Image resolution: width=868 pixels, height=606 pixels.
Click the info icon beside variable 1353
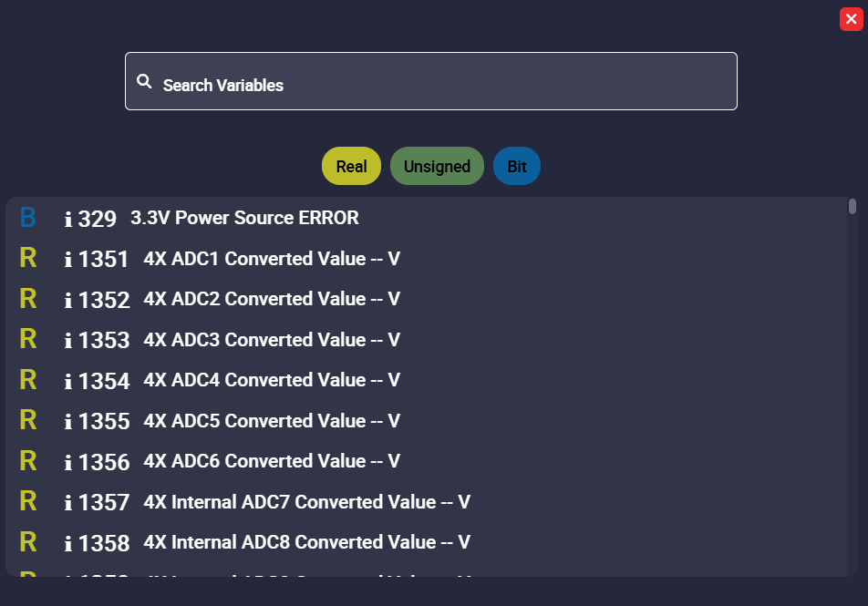coord(68,341)
